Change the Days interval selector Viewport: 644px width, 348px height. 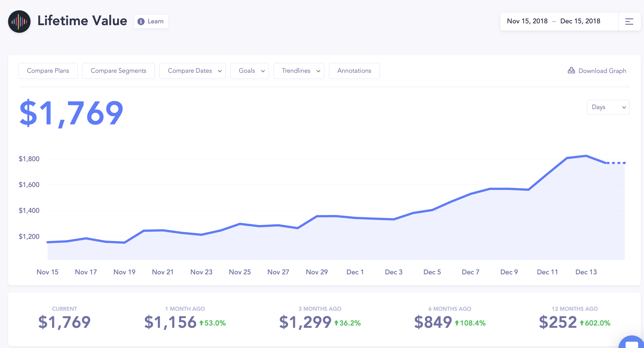click(608, 107)
